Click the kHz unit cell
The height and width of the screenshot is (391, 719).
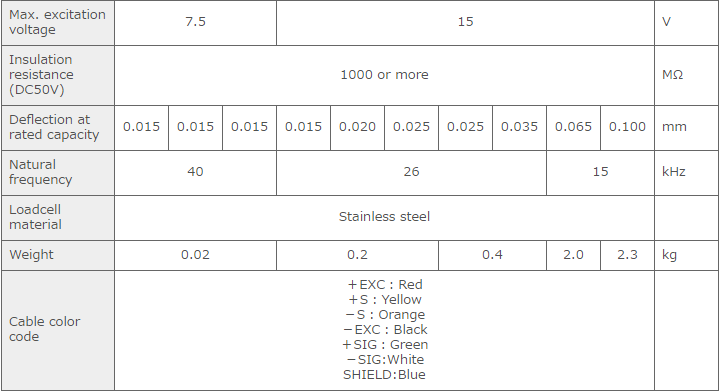click(x=686, y=172)
